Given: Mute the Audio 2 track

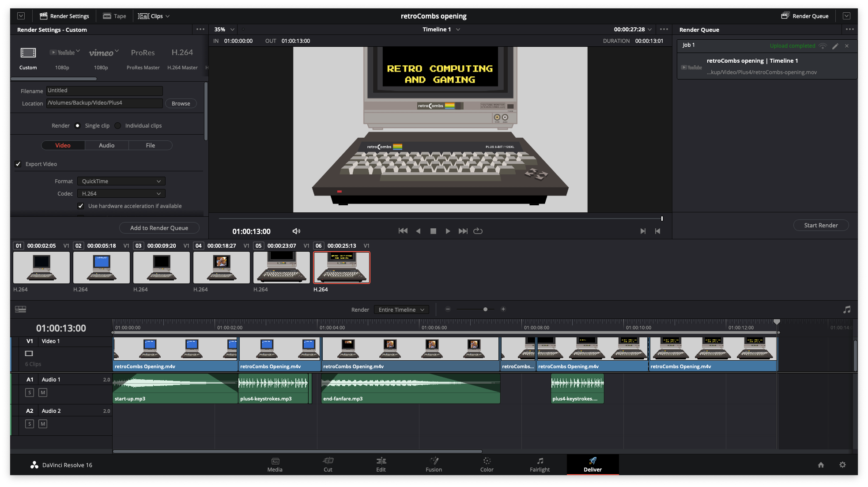Looking at the screenshot, I should coord(43,424).
